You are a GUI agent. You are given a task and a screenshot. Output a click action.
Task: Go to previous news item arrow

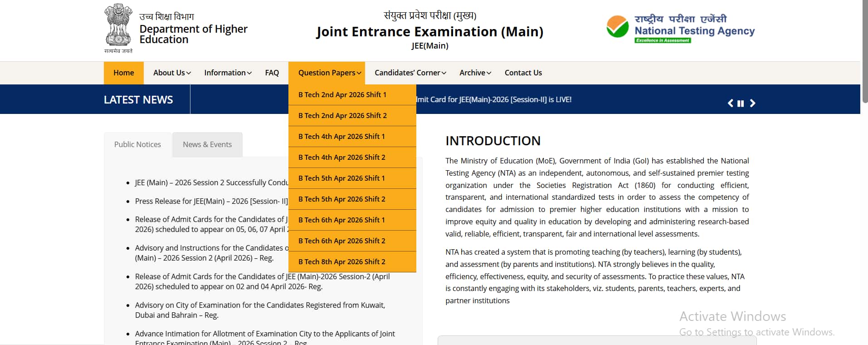[730, 103]
